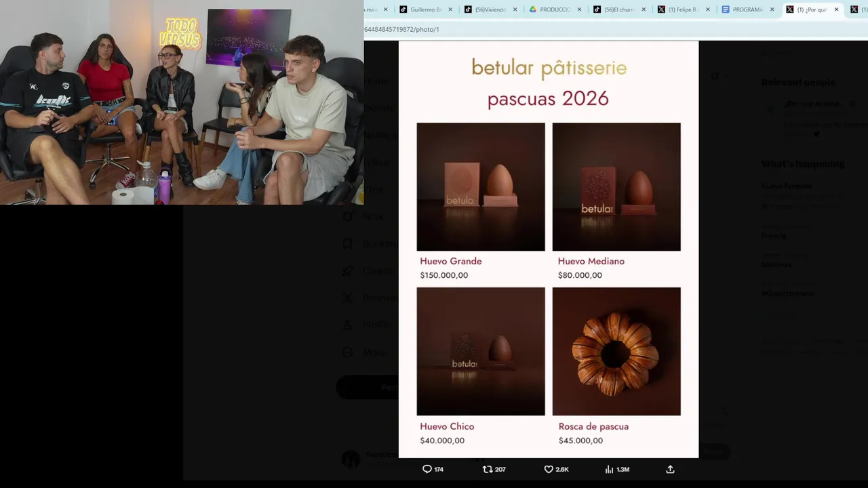Click the share upload icon
The image size is (868, 488).
point(670,469)
